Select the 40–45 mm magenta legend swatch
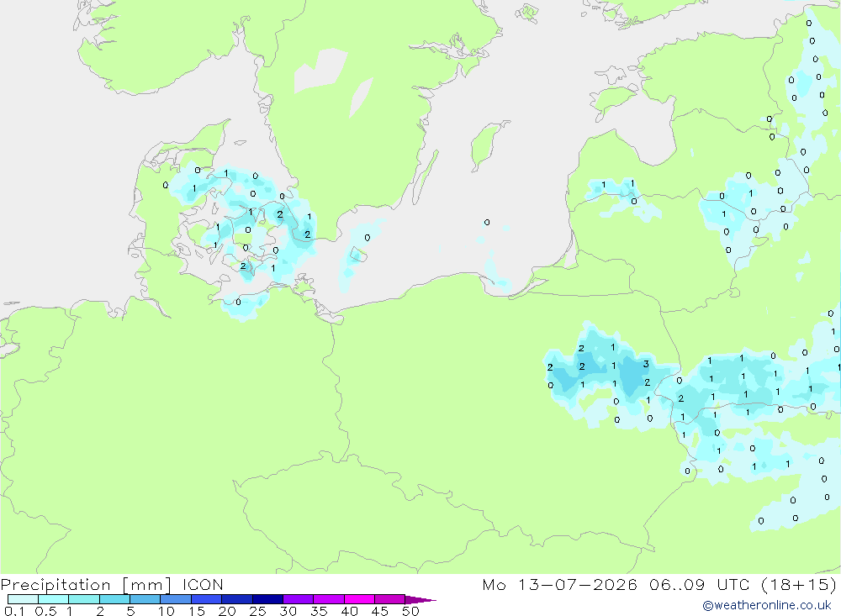This screenshot has width=841, height=616. (x=359, y=599)
